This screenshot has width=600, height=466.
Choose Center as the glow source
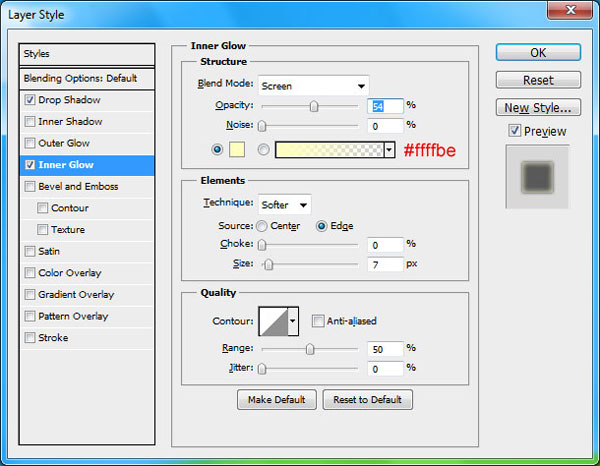point(262,226)
